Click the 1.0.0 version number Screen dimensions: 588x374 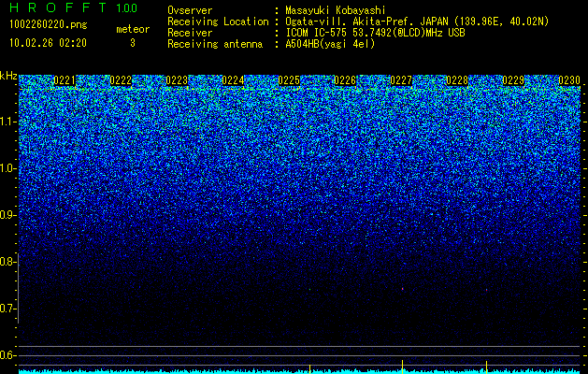pos(126,7)
